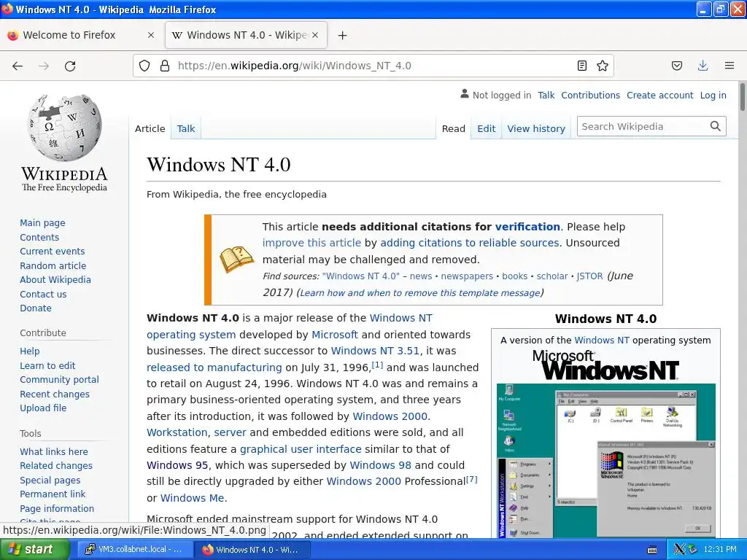Viewport: 747px width, 560px height.
Task: Open Upload file under Contribute
Action: pos(43,408)
